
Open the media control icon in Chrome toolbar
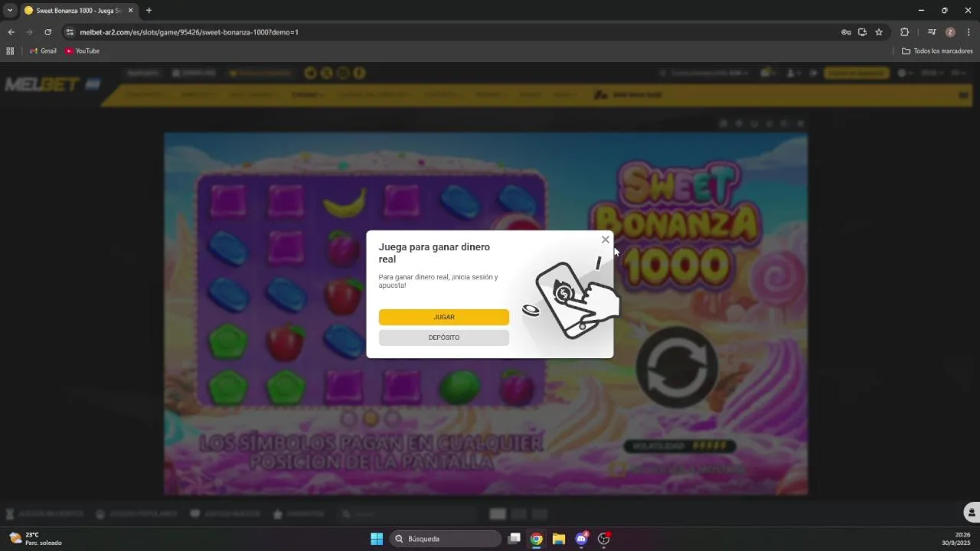932,32
